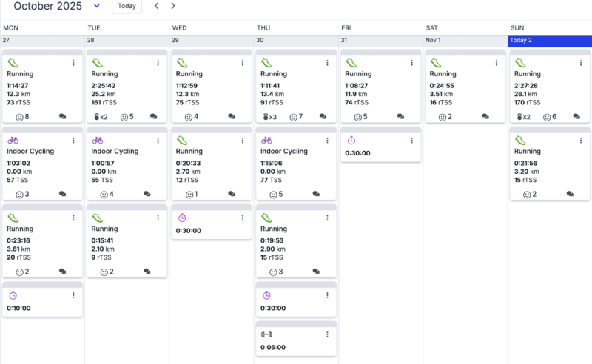592x364 pixels.
Task: Go to previous month with left chevron
Action: (x=156, y=6)
